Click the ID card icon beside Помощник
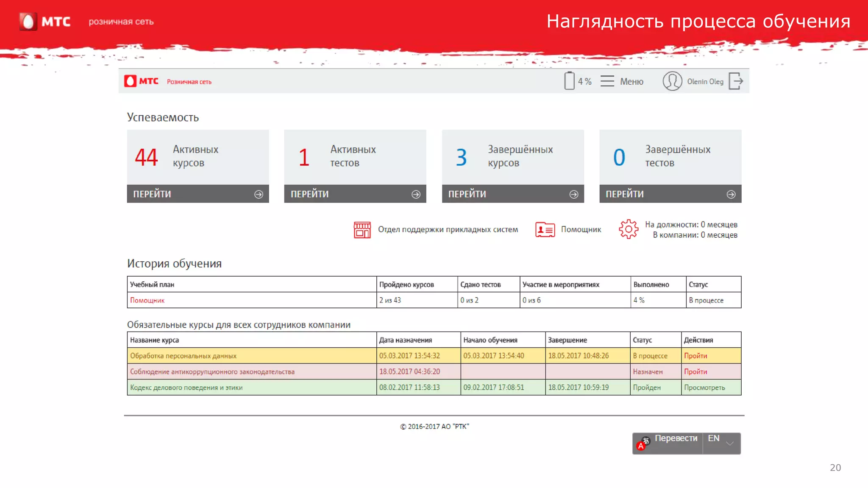The image size is (868, 488). 545,230
